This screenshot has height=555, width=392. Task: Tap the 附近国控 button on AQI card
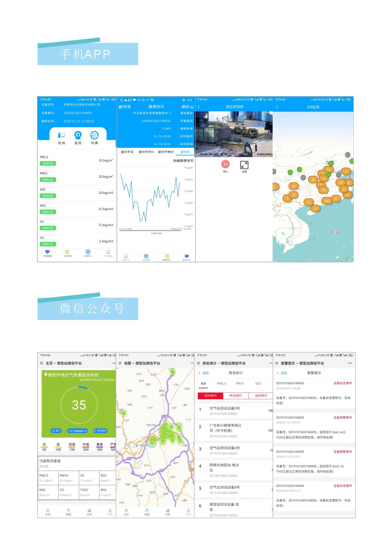coord(100,431)
